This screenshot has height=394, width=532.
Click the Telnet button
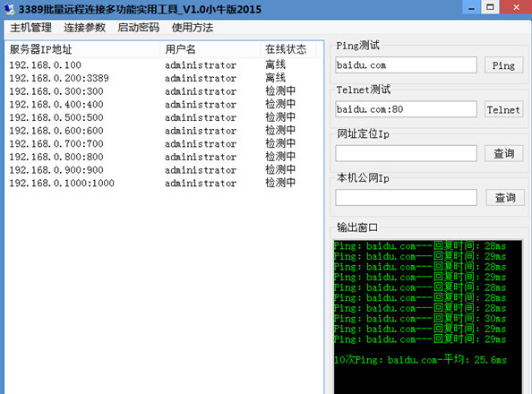(x=503, y=109)
